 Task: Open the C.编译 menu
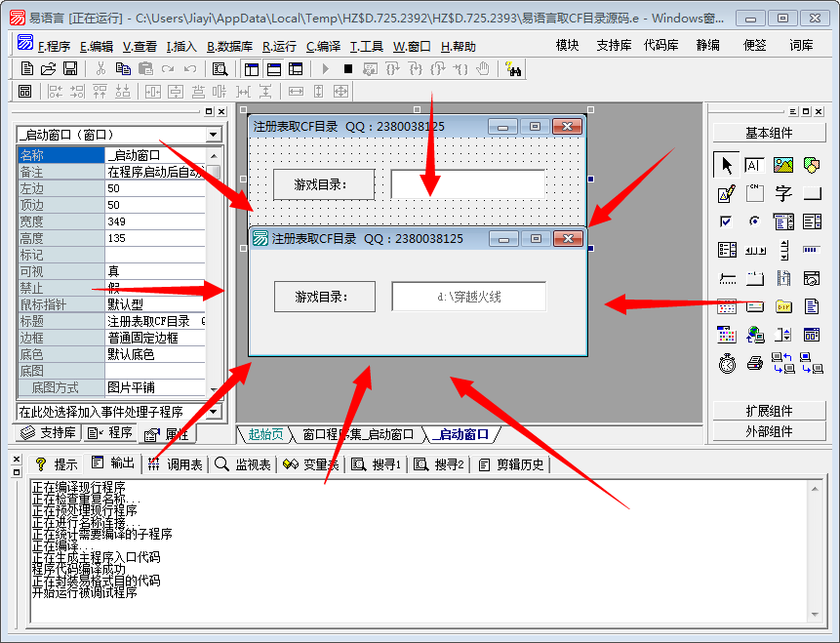point(323,46)
